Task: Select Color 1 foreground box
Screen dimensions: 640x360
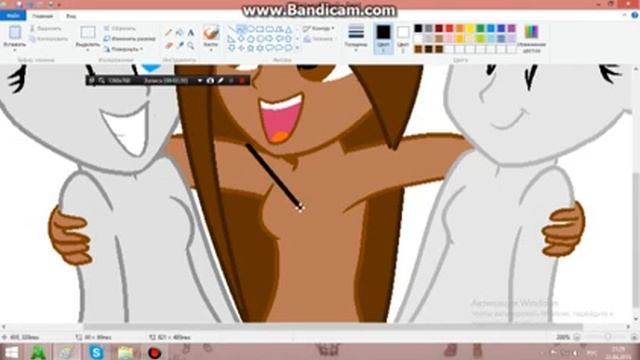Action: point(383,39)
